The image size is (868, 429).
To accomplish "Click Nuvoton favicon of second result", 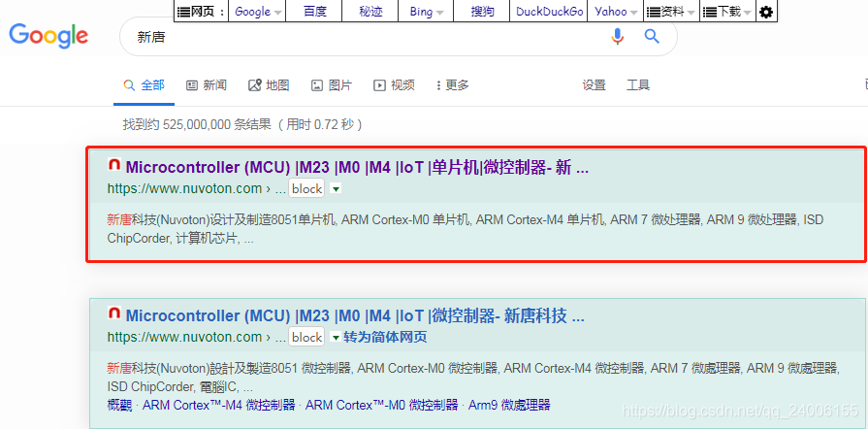I will pos(114,313).
